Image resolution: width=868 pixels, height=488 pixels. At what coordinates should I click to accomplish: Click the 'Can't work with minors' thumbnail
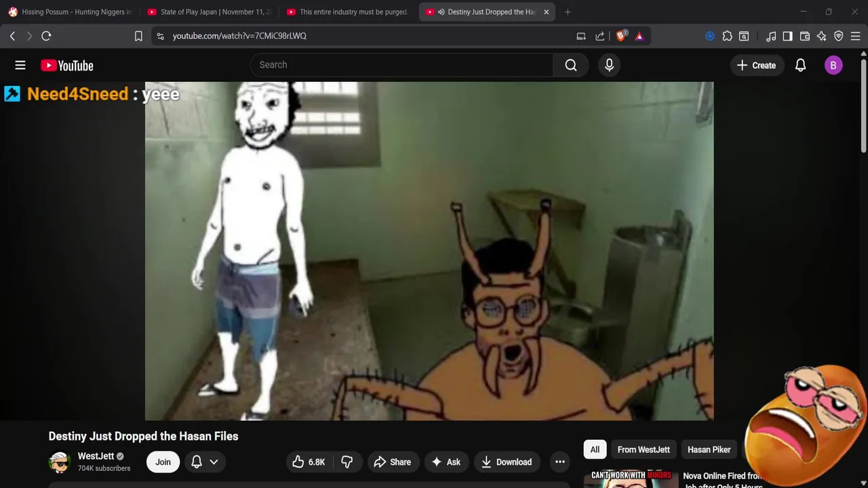click(x=631, y=479)
